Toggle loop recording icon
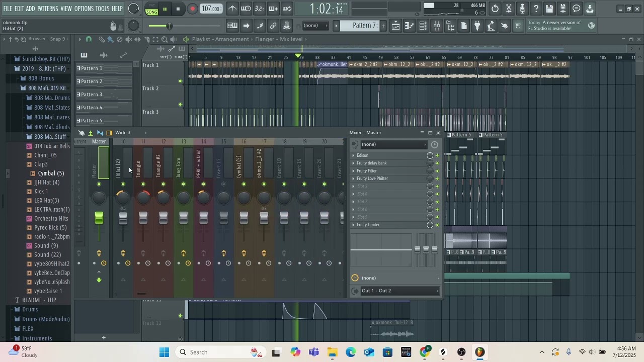644x362 pixels. [287, 9]
